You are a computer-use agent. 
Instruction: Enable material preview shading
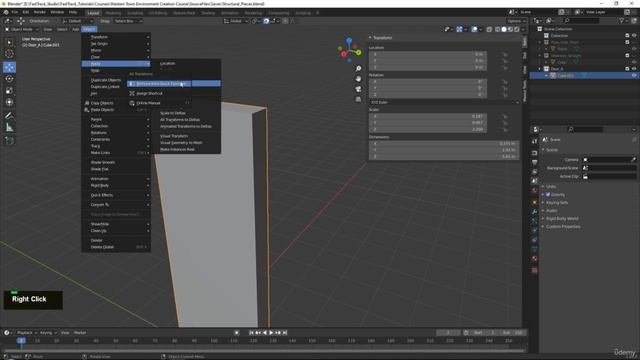point(510,29)
